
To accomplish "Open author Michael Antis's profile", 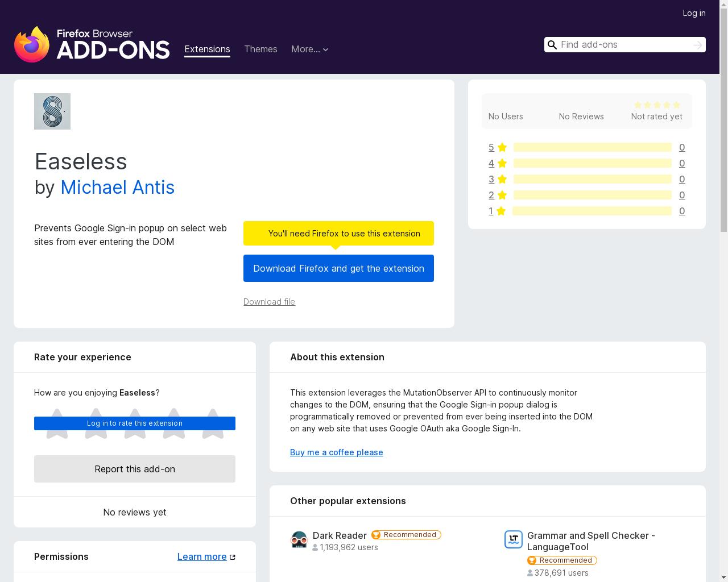I will 117,188.
